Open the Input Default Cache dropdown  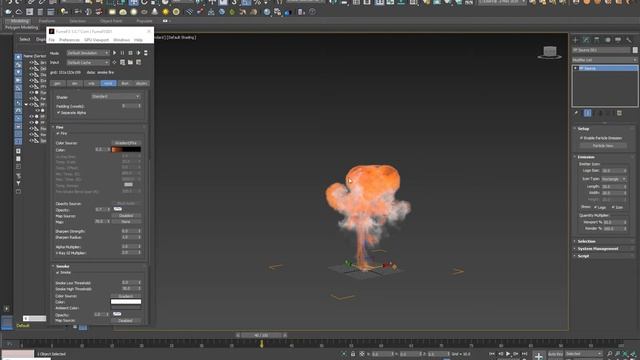[x=88, y=62]
